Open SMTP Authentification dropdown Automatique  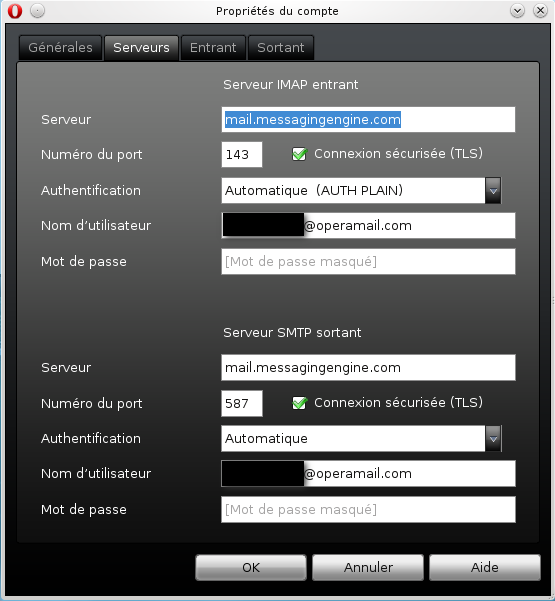tap(361, 438)
